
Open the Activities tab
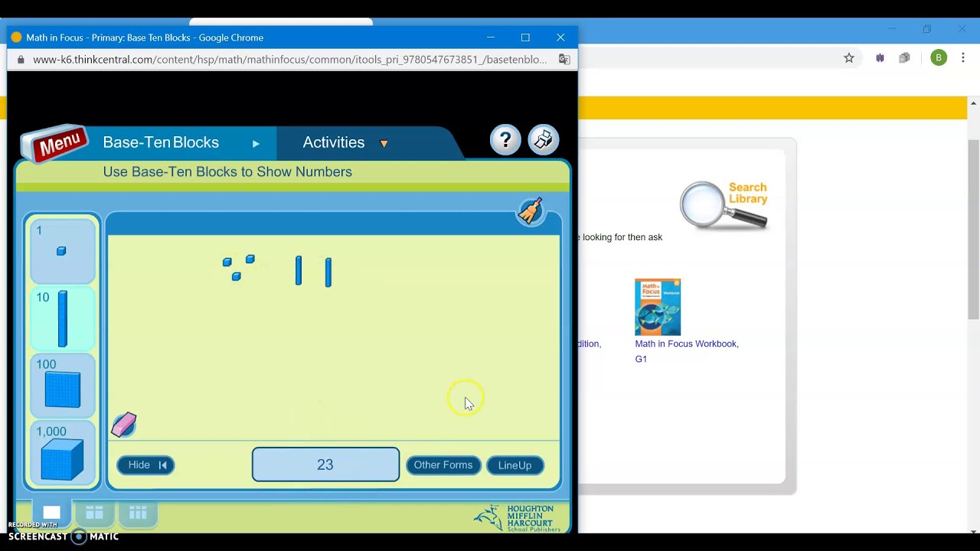(x=334, y=142)
